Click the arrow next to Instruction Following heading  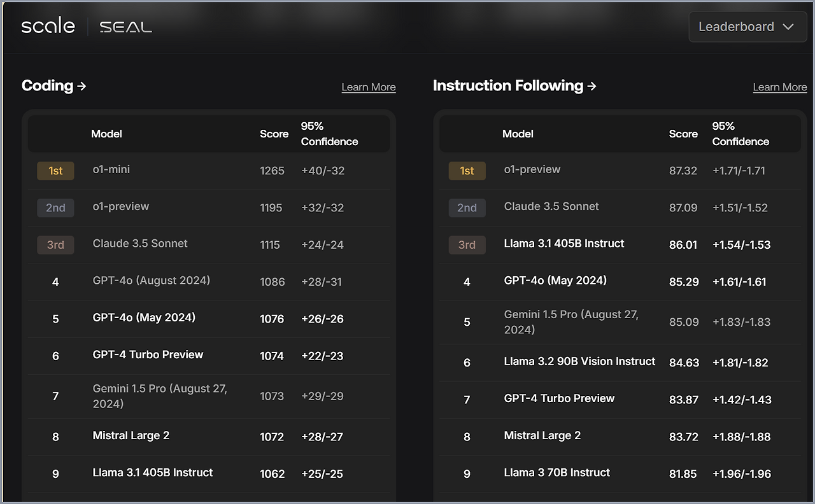tap(592, 85)
